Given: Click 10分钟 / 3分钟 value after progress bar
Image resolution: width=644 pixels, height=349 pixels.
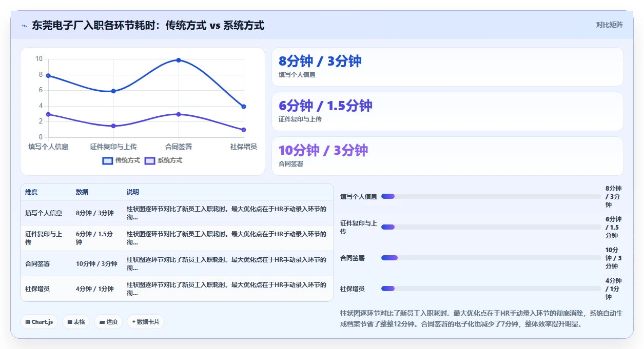Looking at the screenshot, I should tap(614, 258).
